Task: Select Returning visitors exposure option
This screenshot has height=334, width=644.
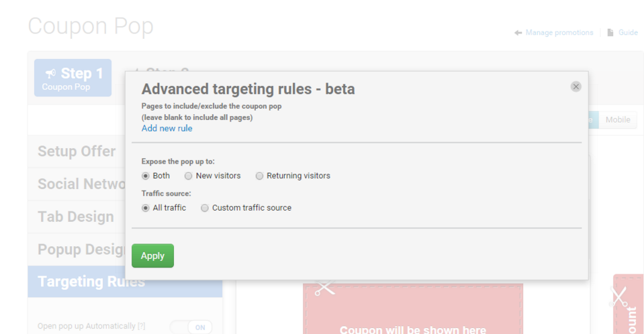Action: coord(259,176)
